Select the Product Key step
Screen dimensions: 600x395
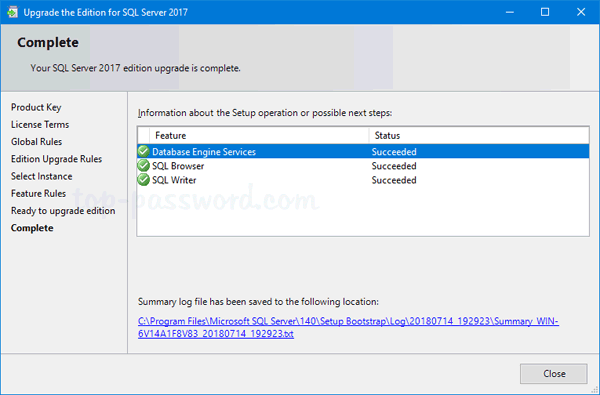(36, 108)
